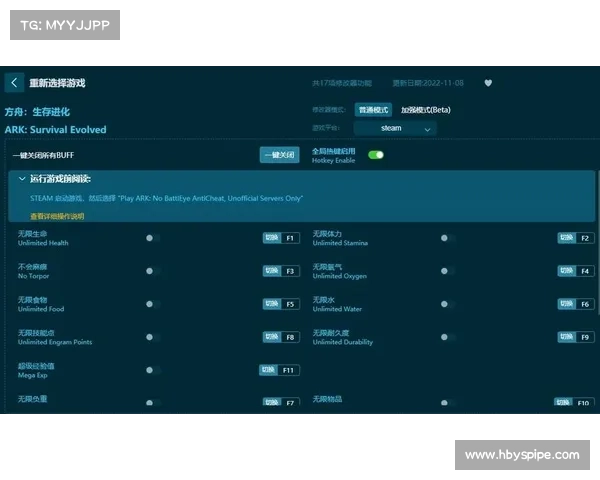
Task: Toggle Unlimited Durability switch
Action: click(448, 337)
